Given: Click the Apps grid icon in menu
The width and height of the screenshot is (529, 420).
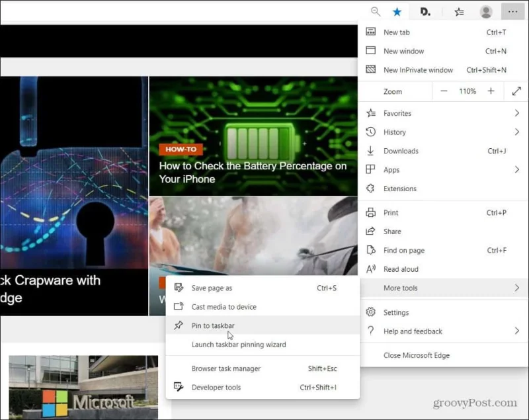Looking at the screenshot, I should pyautogui.click(x=370, y=169).
